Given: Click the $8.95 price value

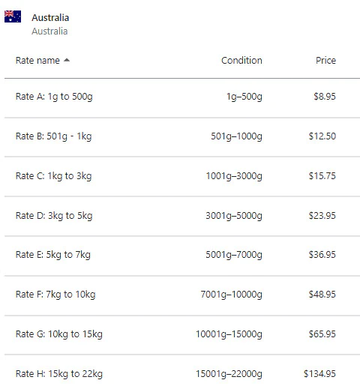Looking at the screenshot, I should coord(324,97).
